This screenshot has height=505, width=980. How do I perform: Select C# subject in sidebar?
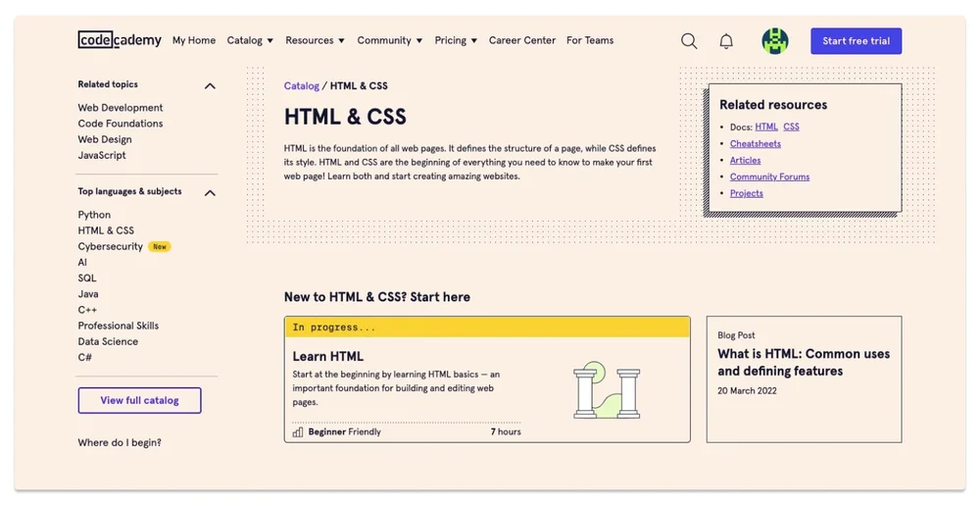click(84, 358)
